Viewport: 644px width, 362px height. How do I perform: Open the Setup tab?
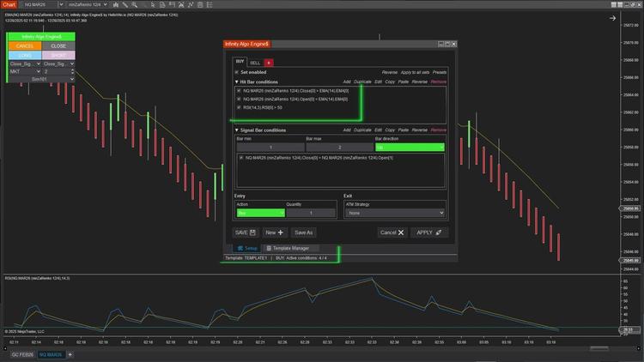tap(246, 248)
